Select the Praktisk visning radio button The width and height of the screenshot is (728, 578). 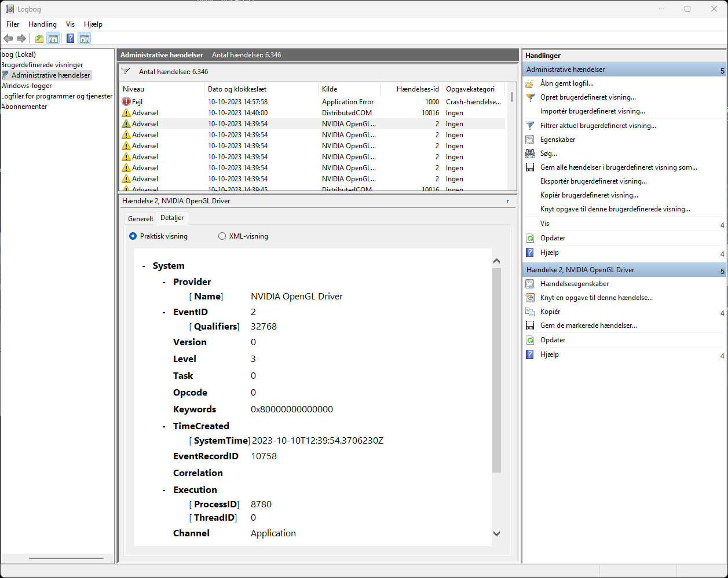coord(133,236)
